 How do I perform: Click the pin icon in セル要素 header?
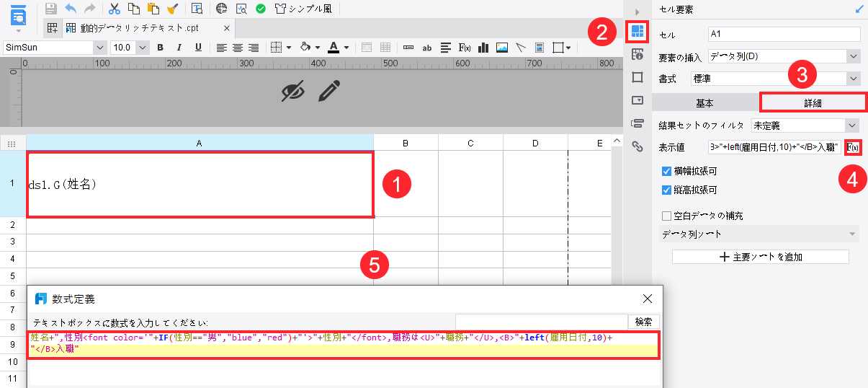pos(859,9)
